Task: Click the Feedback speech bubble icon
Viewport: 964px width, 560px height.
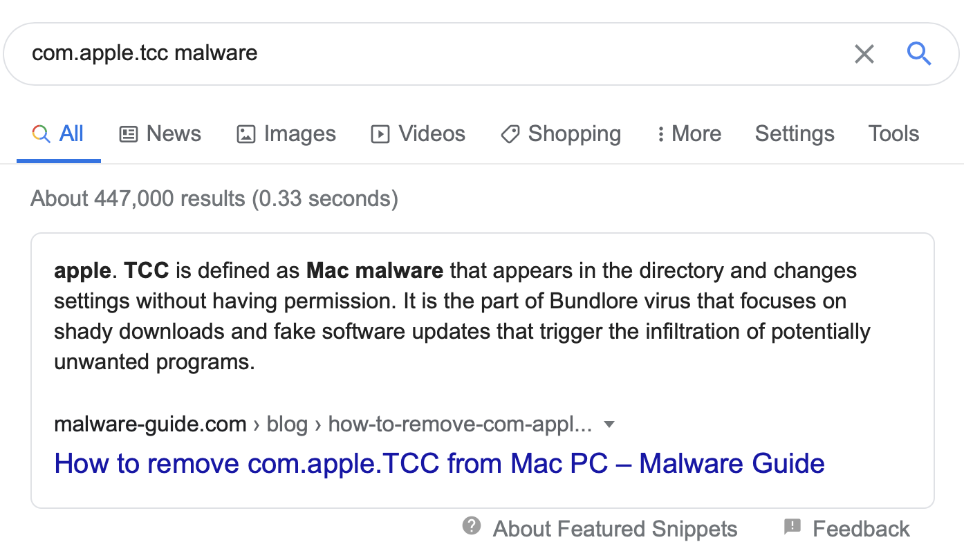Action: pyautogui.click(x=792, y=528)
